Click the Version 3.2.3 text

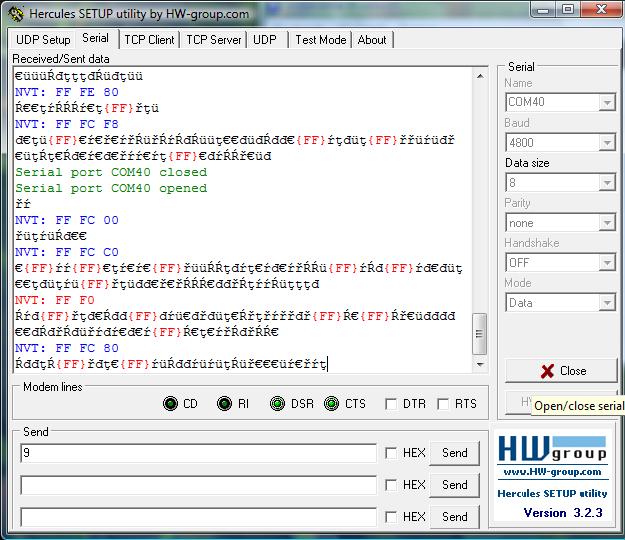563,513
